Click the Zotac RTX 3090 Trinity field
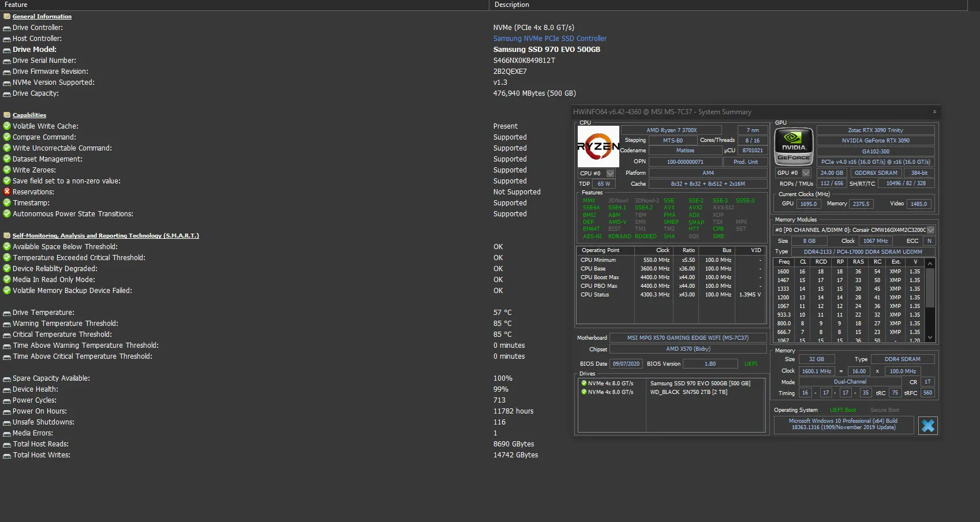The height and width of the screenshot is (522, 980). [876, 130]
